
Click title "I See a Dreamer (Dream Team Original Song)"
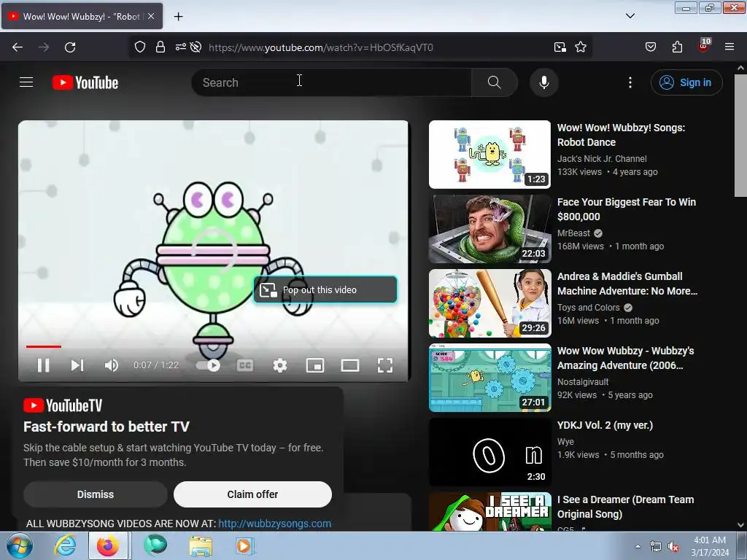pos(625,507)
